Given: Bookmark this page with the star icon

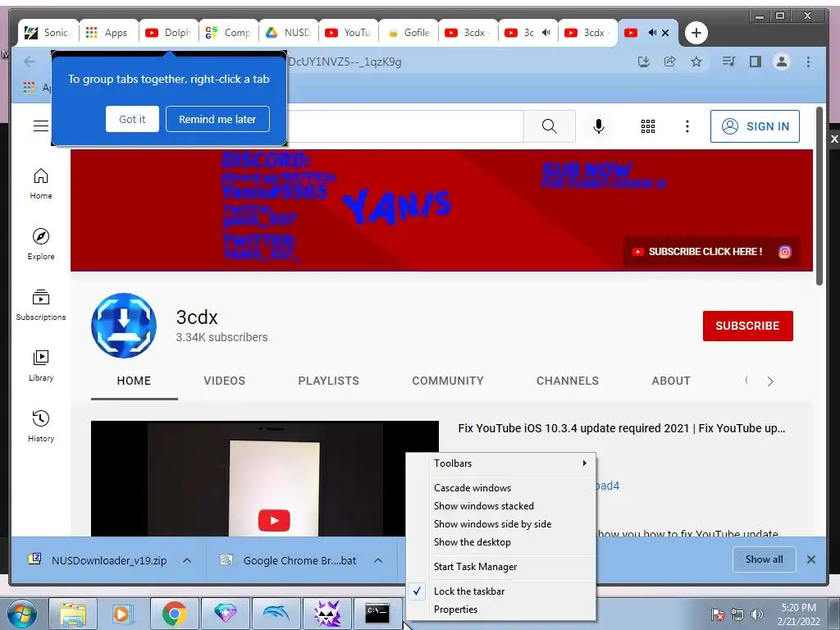Looking at the screenshot, I should 696,62.
